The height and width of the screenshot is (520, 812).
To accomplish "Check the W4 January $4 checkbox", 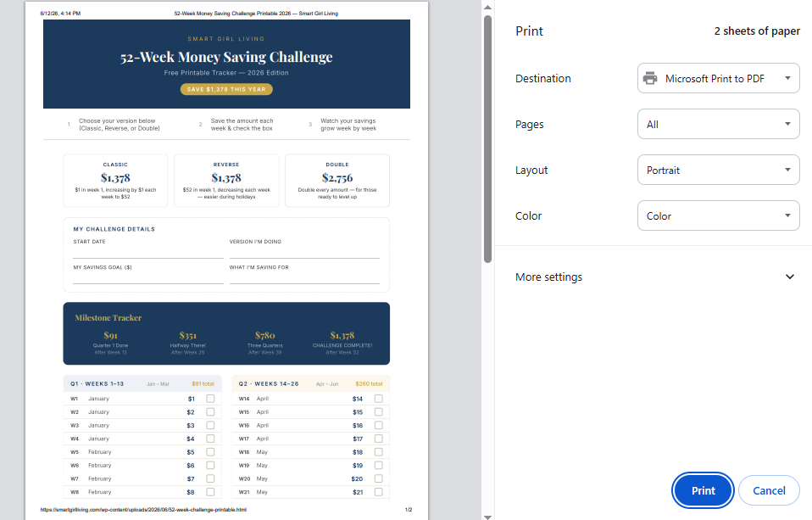I will pos(210,439).
